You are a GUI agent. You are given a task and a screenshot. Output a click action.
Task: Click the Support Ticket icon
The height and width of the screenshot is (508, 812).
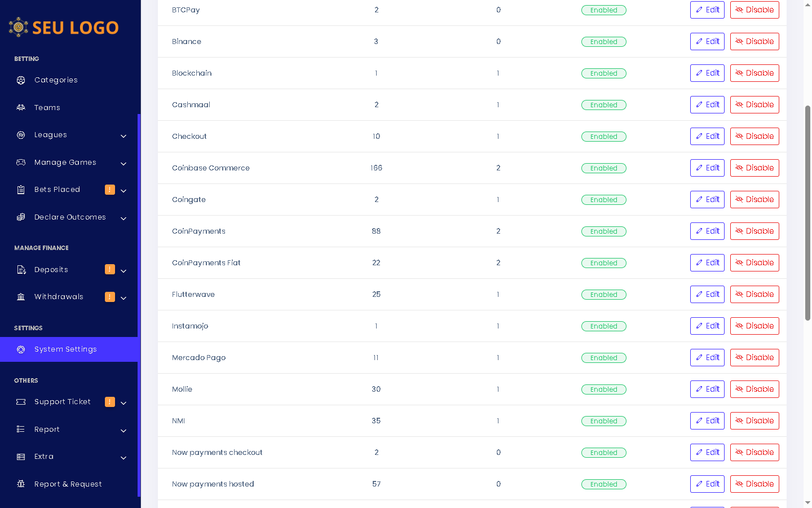pos(21,402)
